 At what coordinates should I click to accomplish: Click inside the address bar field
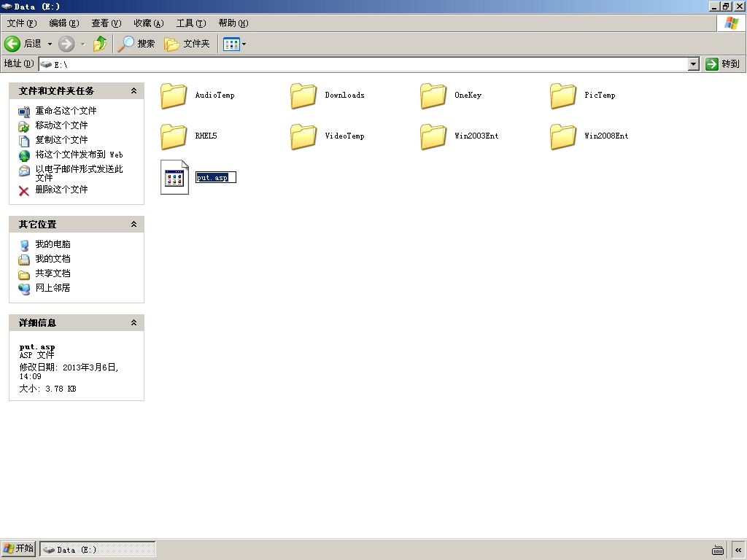(368, 64)
